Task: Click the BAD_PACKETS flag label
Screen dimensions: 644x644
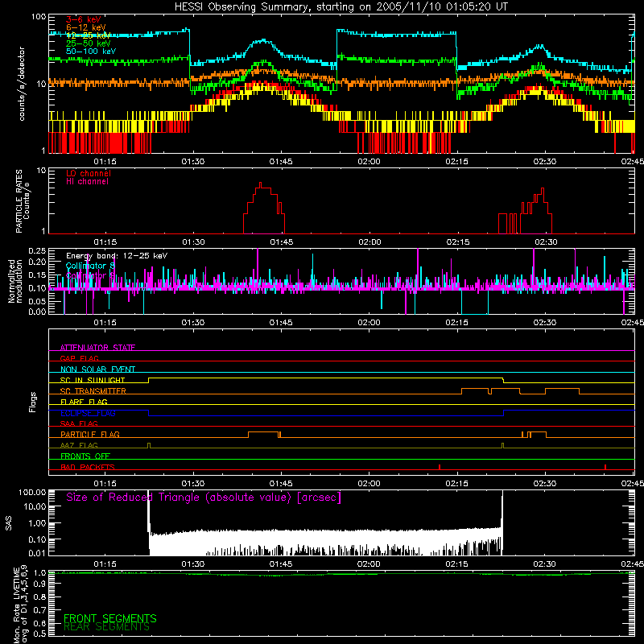Action: [x=88, y=467]
